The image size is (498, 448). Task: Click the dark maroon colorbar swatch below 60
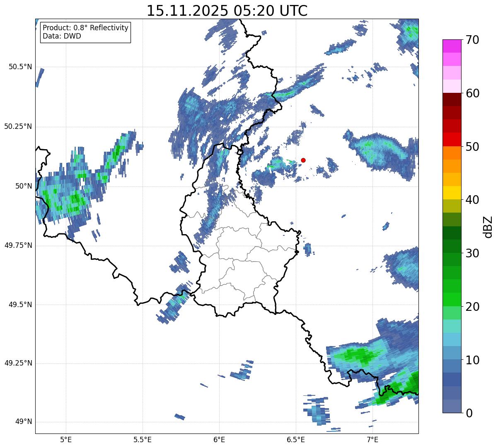click(x=452, y=99)
